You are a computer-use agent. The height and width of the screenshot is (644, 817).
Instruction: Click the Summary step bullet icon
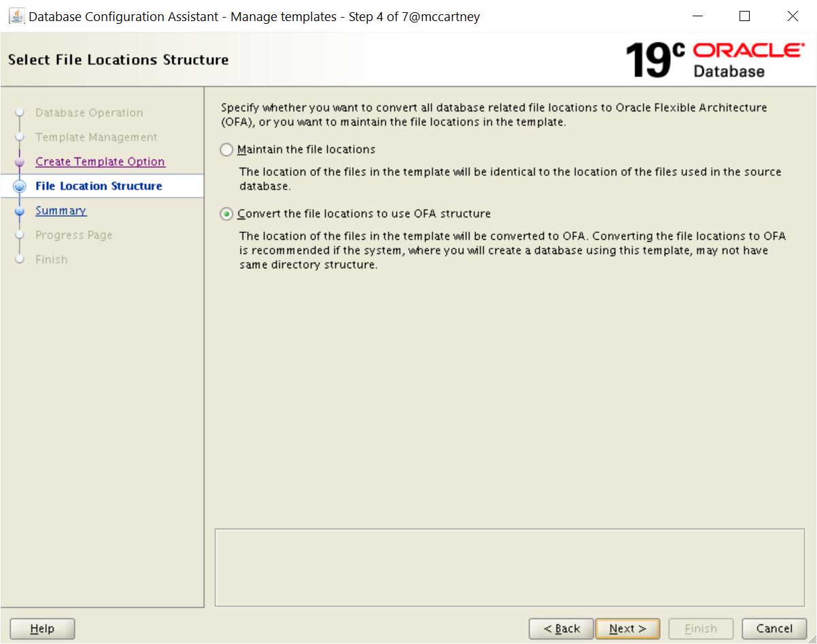click(x=20, y=211)
